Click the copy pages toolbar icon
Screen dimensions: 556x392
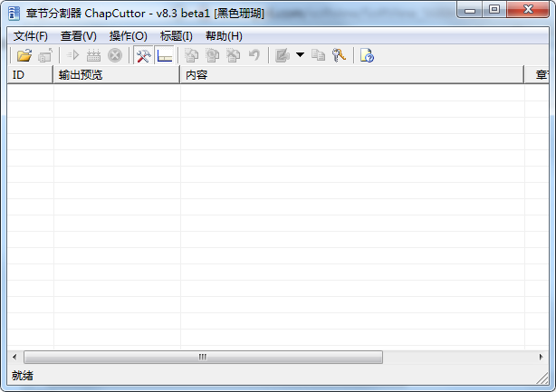pos(318,55)
